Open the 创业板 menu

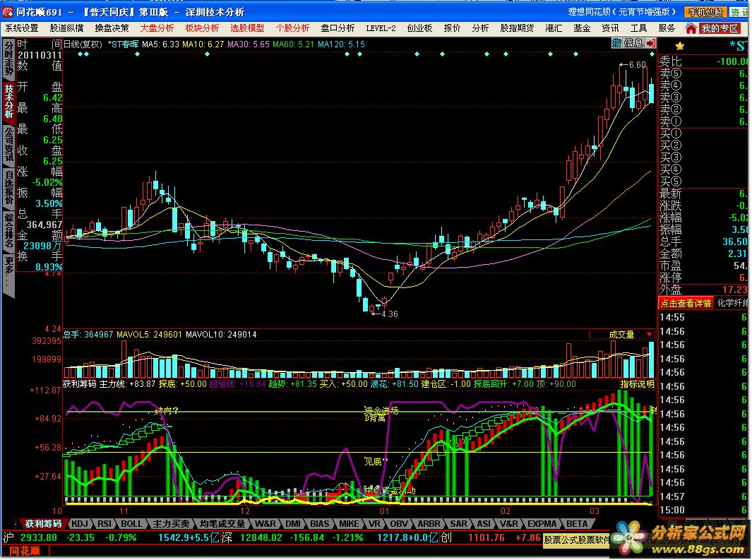[x=419, y=28]
